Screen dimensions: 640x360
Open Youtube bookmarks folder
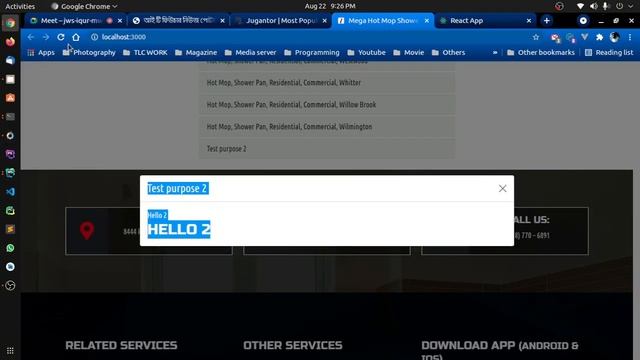367,53
